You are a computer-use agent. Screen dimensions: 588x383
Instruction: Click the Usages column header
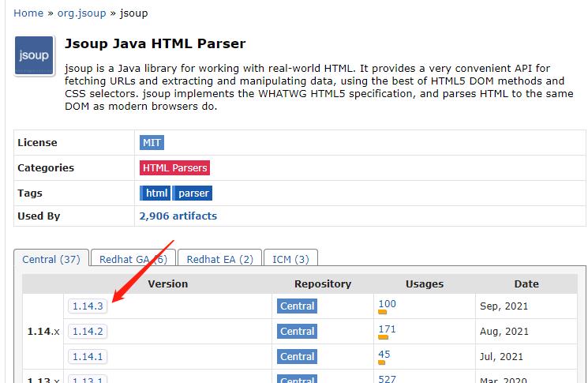425,284
